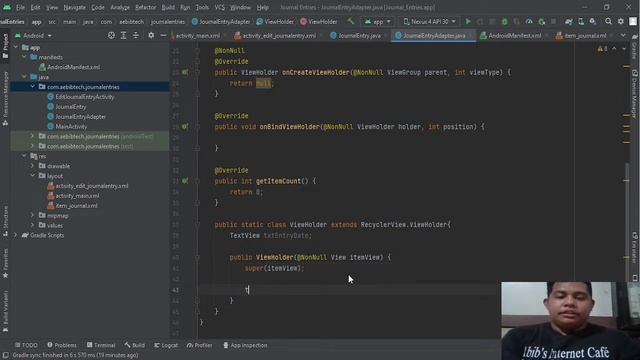Click Attach Debugger to Android Process icon
This screenshot has height=360, width=640.
pos(542,21)
